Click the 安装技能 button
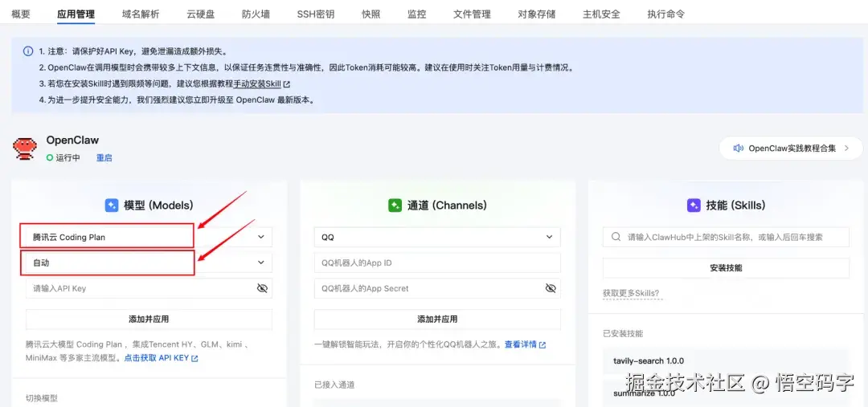Screen dimensions: 868x407 pyautogui.click(x=726, y=267)
